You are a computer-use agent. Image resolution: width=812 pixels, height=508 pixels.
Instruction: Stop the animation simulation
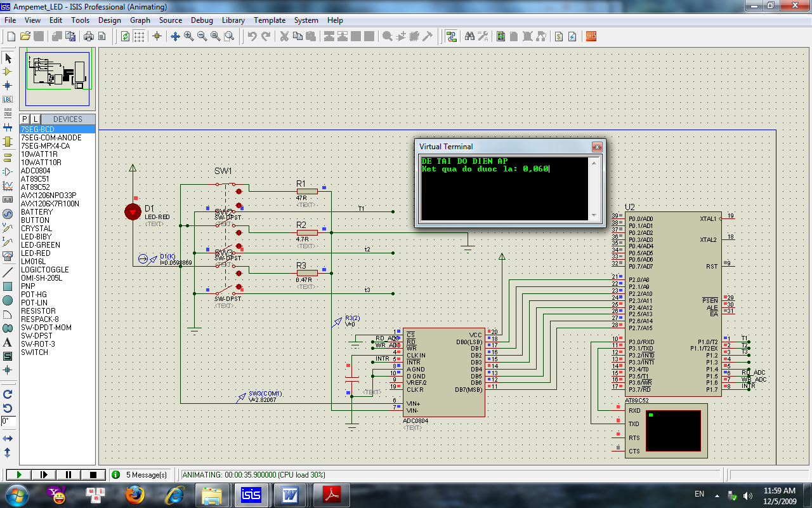pyautogui.click(x=93, y=474)
